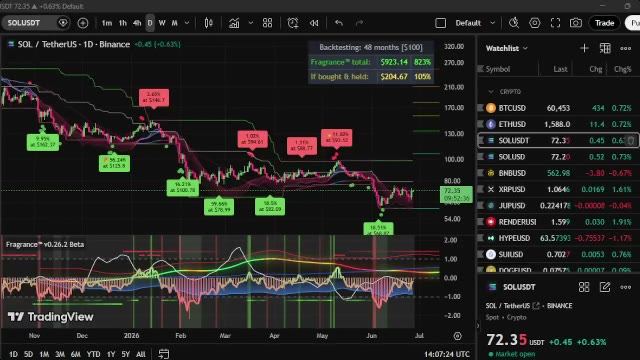
Task: Set chart range to 1D
Action: [x=13, y=354]
